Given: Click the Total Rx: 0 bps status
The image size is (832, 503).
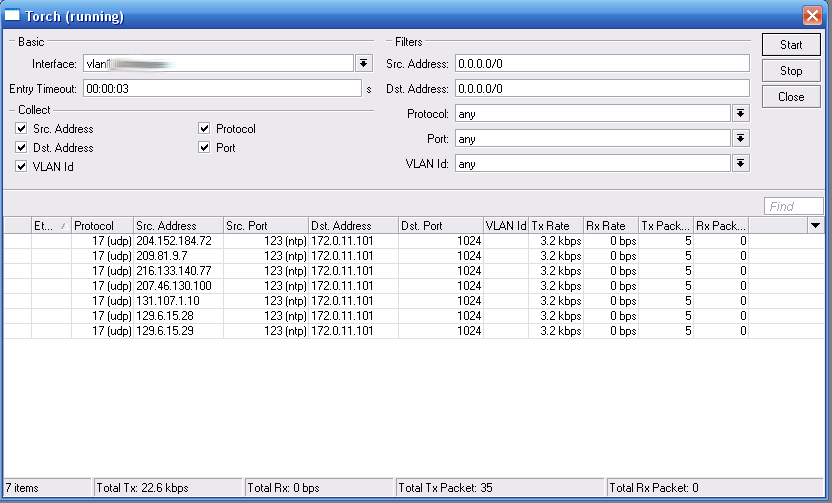Looking at the screenshot, I should pyautogui.click(x=283, y=488).
